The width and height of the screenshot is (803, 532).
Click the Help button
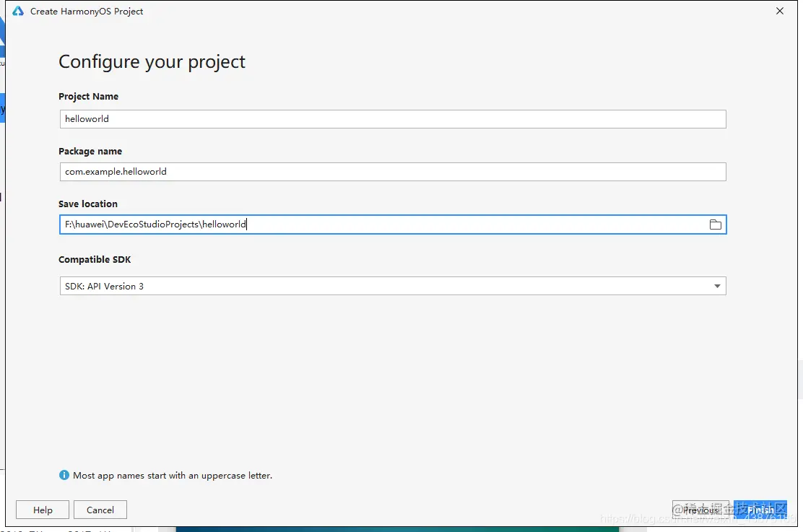(x=43, y=510)
